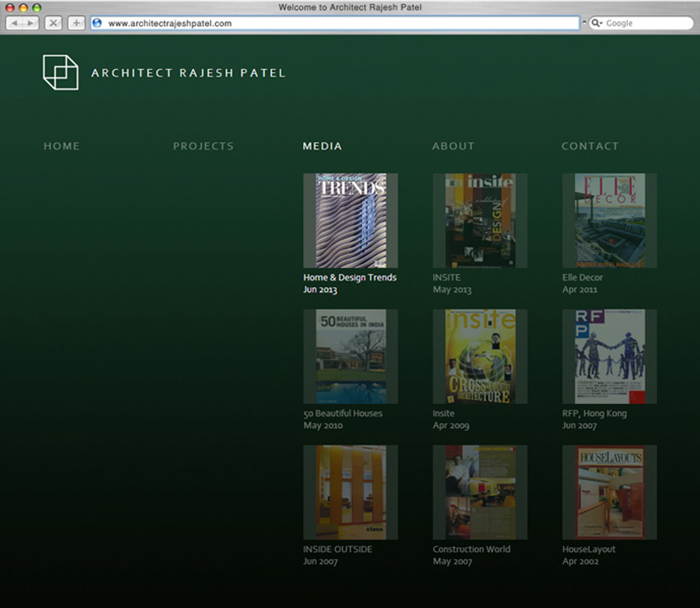Click the 'Jun 2013' date text
This screenshot has height=608, width=700.
320,289
